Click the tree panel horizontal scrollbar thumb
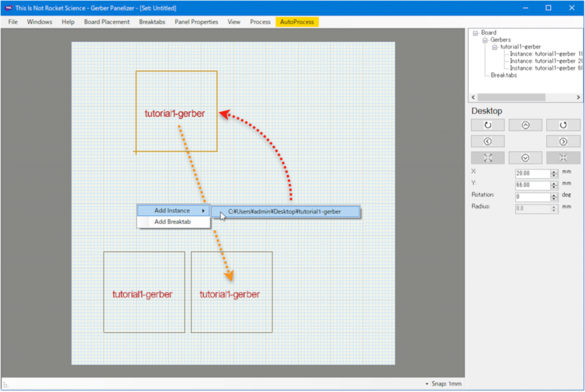 pos(511,97)
